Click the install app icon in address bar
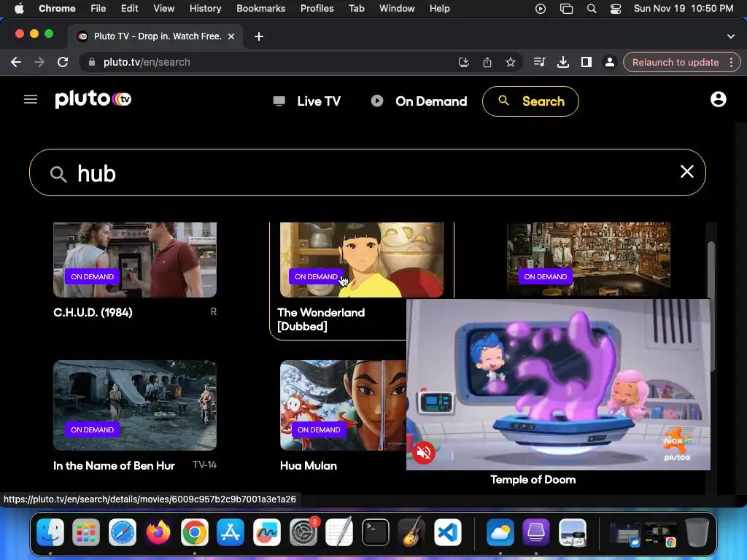747x560 pixels. point(463,62)
